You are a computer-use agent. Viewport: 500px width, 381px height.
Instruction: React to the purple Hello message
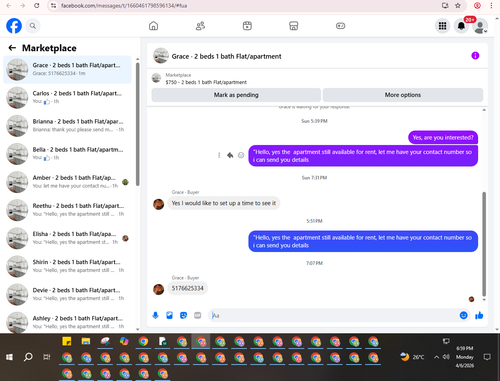click(241, 155)
